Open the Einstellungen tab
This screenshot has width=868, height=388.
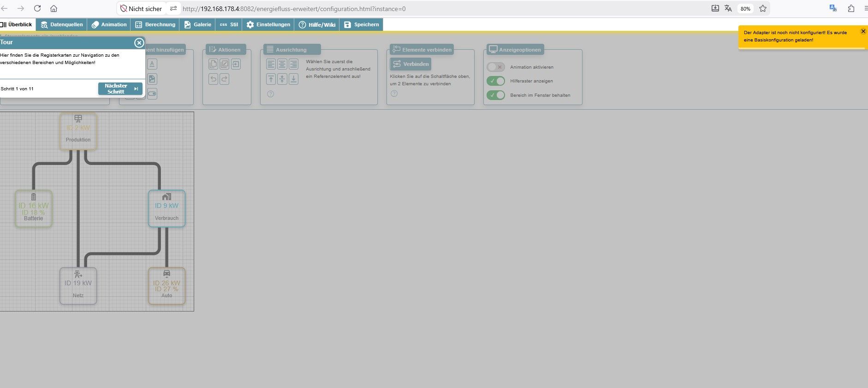pos(268,24)
